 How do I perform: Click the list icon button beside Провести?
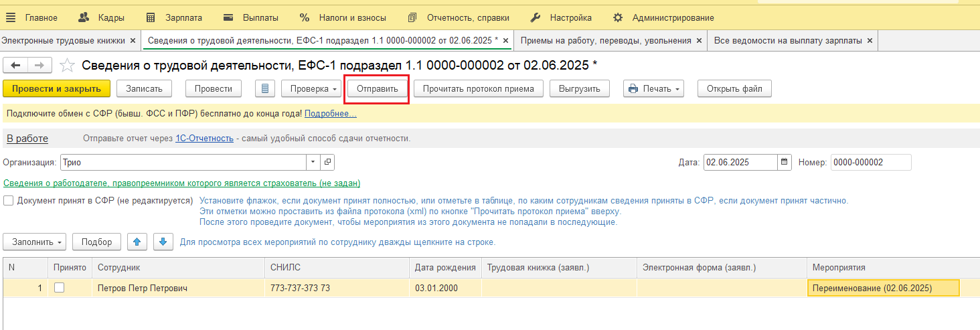point(266,88)
